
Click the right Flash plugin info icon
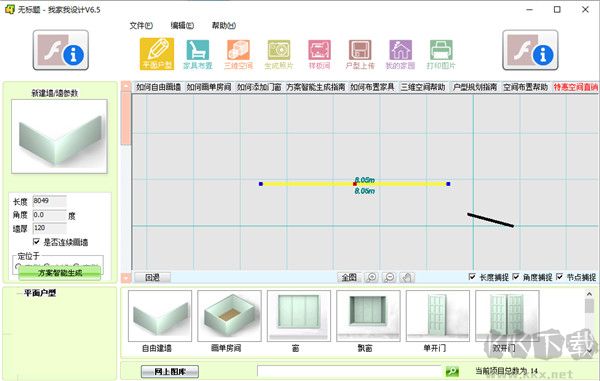point(530,50)
